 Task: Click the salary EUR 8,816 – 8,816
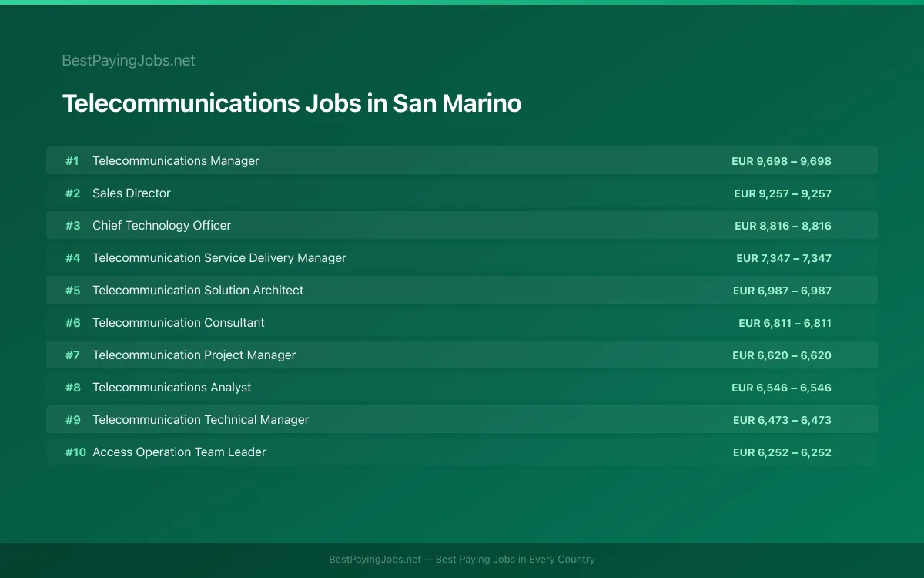(783, 226)
